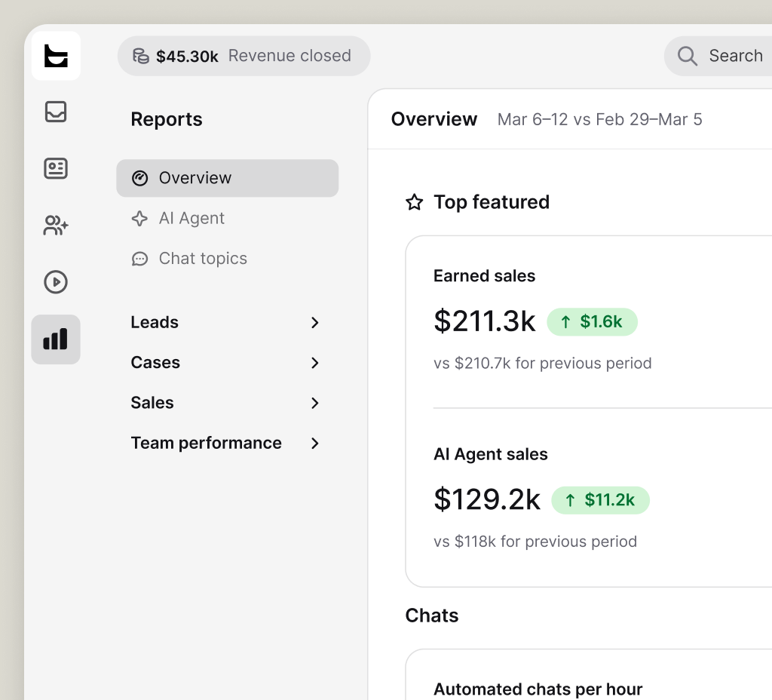
Task: Click the $1.6k increase badge
Action: (593, 321)
